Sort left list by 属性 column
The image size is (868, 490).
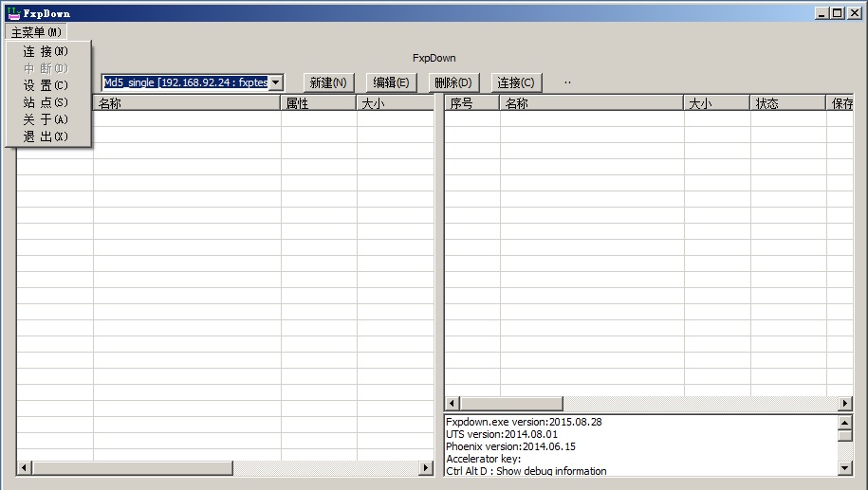(x=319, y=103)
